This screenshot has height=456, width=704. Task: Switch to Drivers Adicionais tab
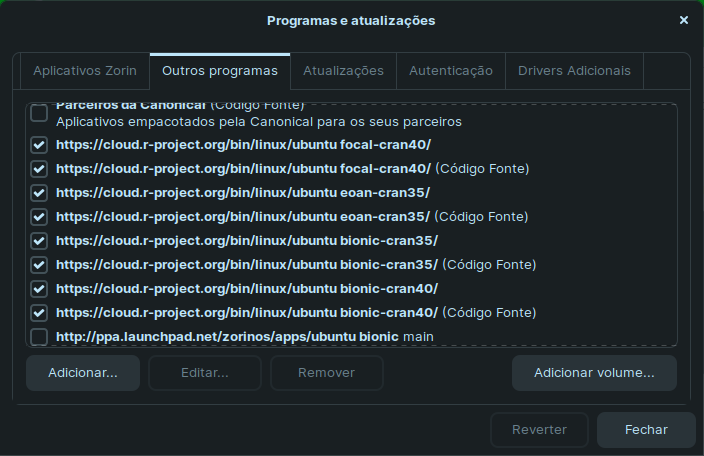click(x=574, y=71)
